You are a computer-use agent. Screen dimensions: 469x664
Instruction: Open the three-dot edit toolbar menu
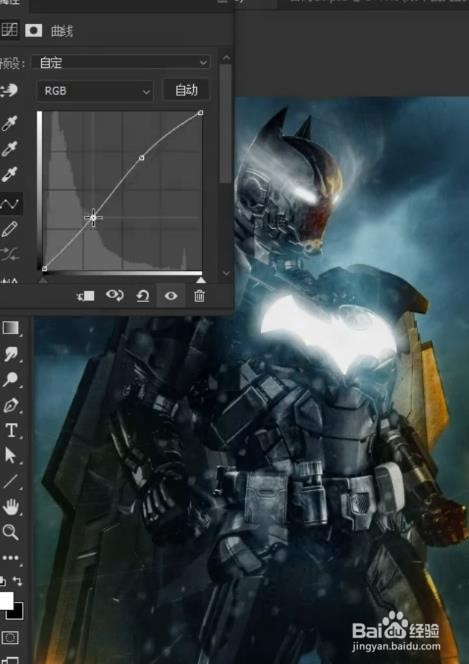pos(11,558)
